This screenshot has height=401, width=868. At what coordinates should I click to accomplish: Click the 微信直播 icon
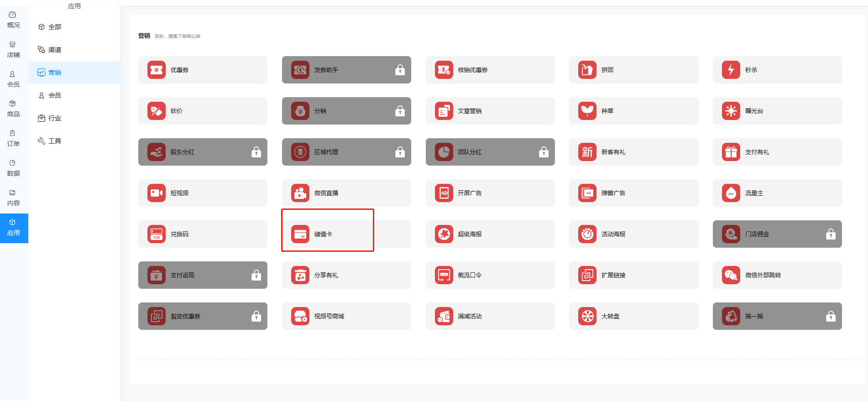click(300, 193)
